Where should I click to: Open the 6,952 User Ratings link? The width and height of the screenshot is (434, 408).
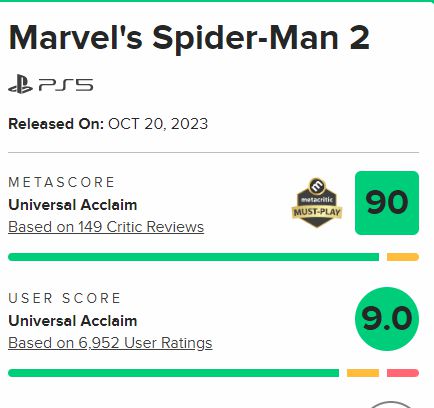[110, 343]
